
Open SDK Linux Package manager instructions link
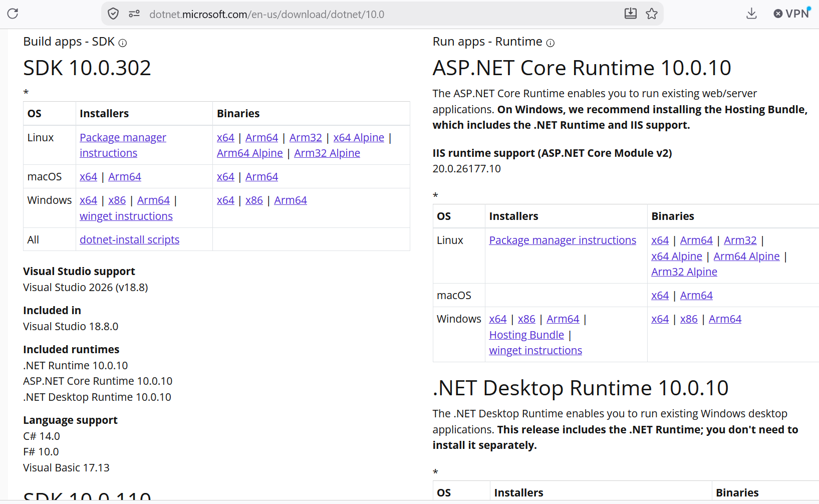tap(123, 145)
